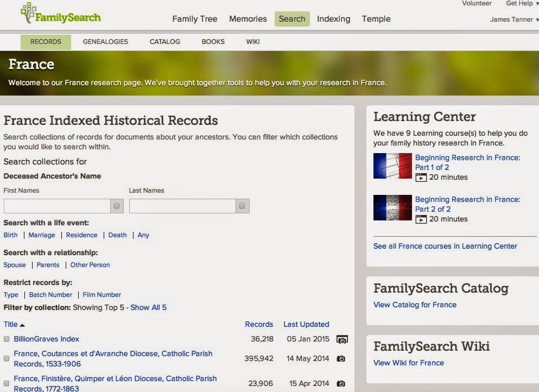Click View Wiki for France

point(409,363)
